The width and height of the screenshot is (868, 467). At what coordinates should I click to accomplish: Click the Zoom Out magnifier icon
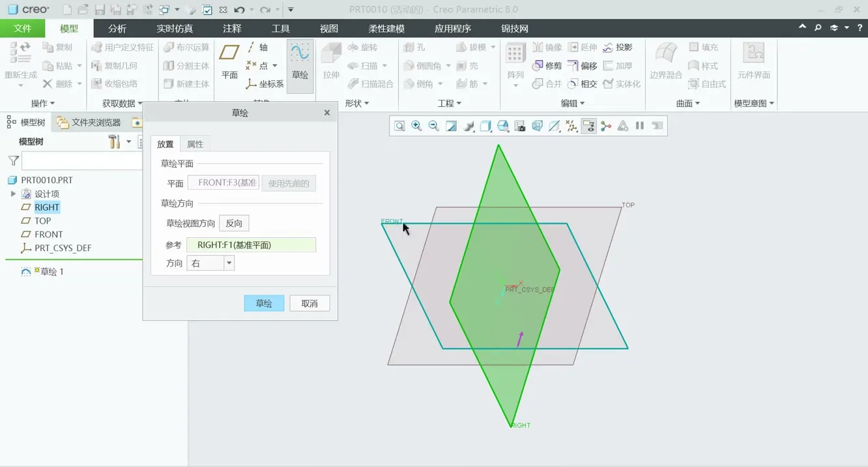click(x=433, y=126)
